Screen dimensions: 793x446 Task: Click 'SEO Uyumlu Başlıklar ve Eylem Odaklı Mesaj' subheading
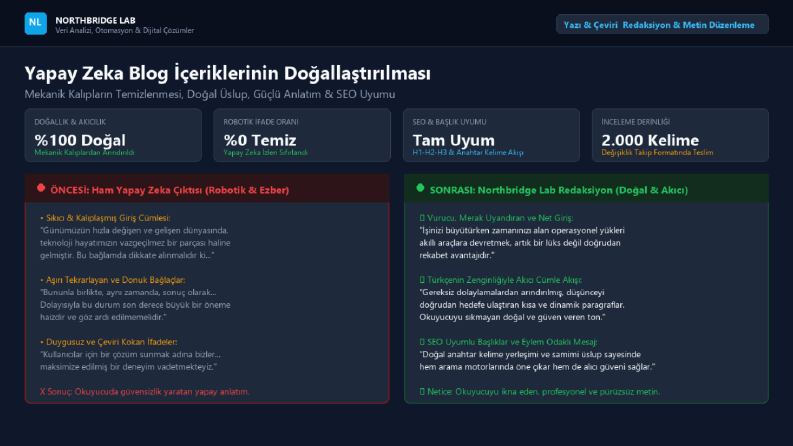pos(508,342)
